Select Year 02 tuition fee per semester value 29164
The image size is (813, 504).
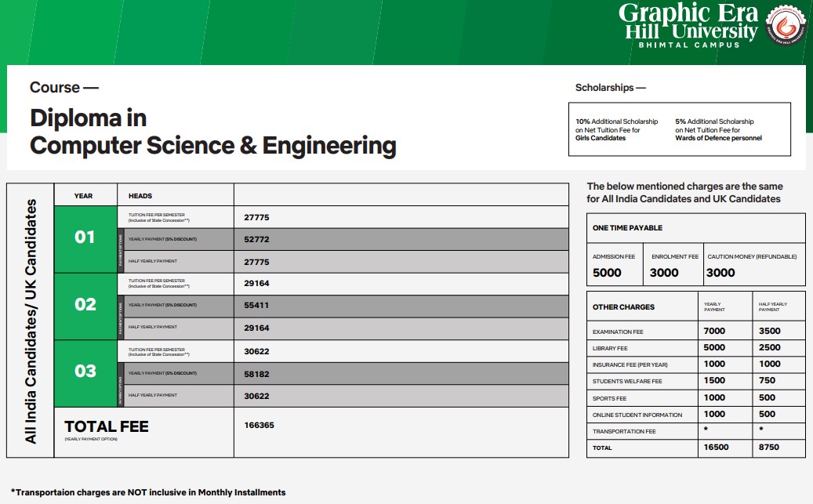pos(256,284)
